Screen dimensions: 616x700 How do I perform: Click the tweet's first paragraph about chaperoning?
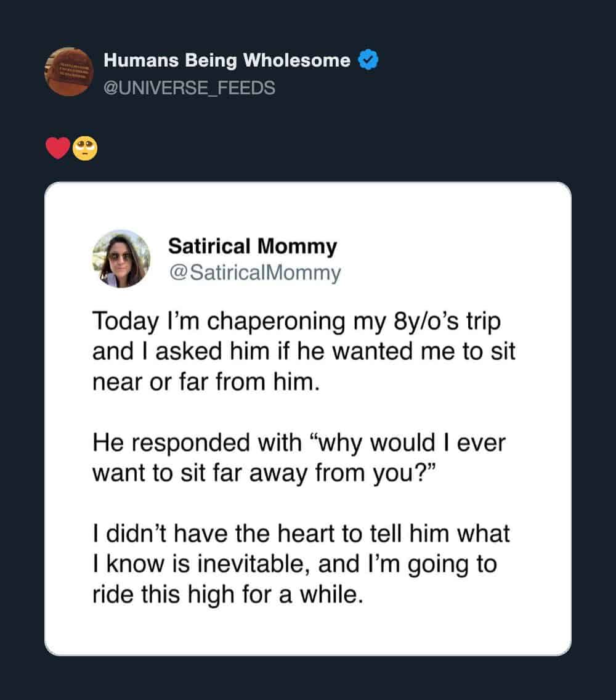click(x=304, y=351)
